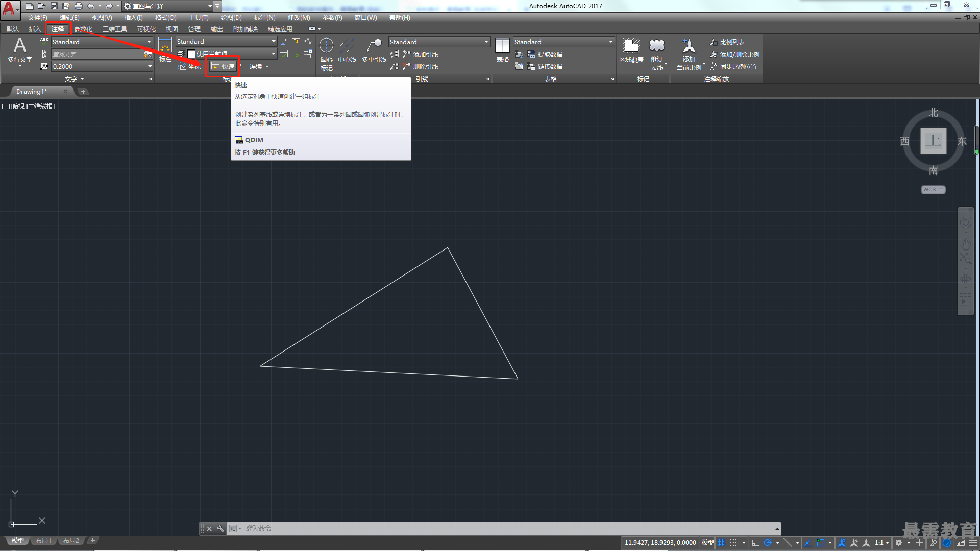Toggle snap mode dotted grid icon
The image size is (980, 551).
[734, 543]
